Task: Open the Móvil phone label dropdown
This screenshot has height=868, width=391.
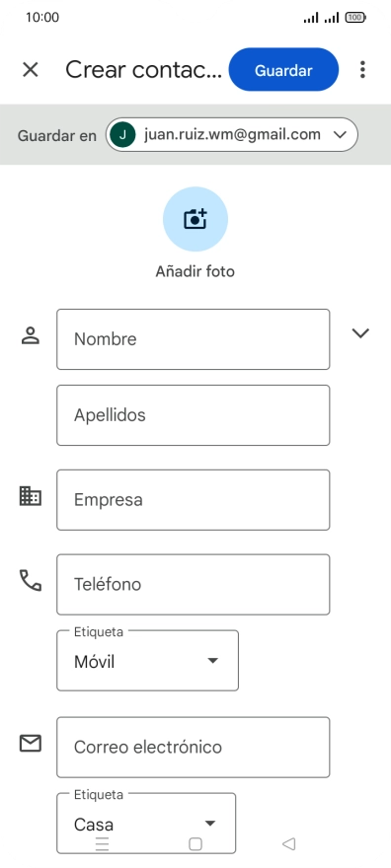Action: point(147,661)
